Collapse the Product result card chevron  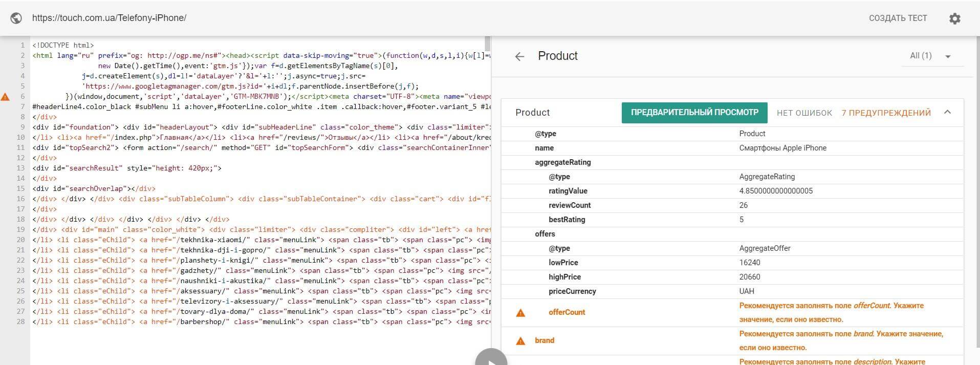(947, 112)
